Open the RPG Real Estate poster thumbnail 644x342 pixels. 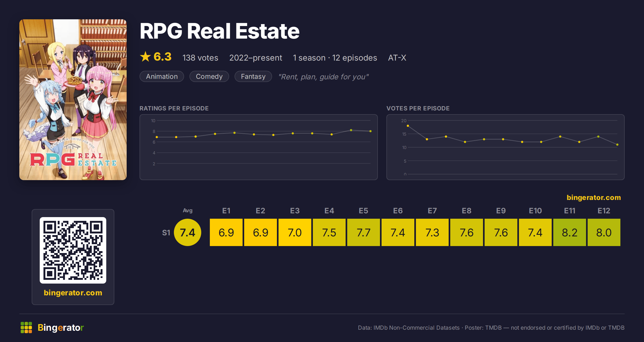click(73, 99)
